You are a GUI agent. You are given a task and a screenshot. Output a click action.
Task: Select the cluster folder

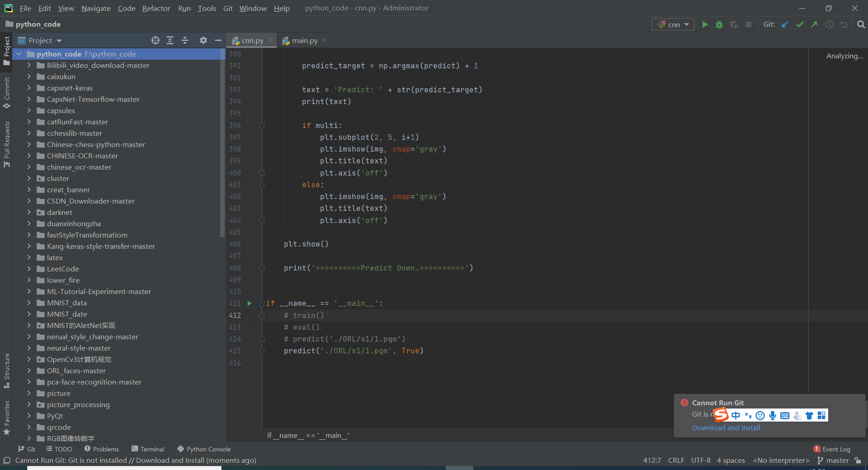(58, 178)
